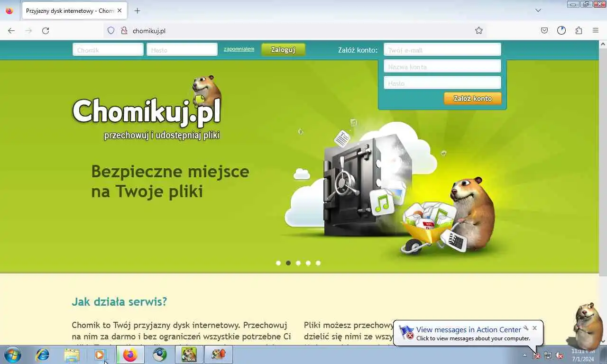Click the Nazwa konta field

click(442, 66)
